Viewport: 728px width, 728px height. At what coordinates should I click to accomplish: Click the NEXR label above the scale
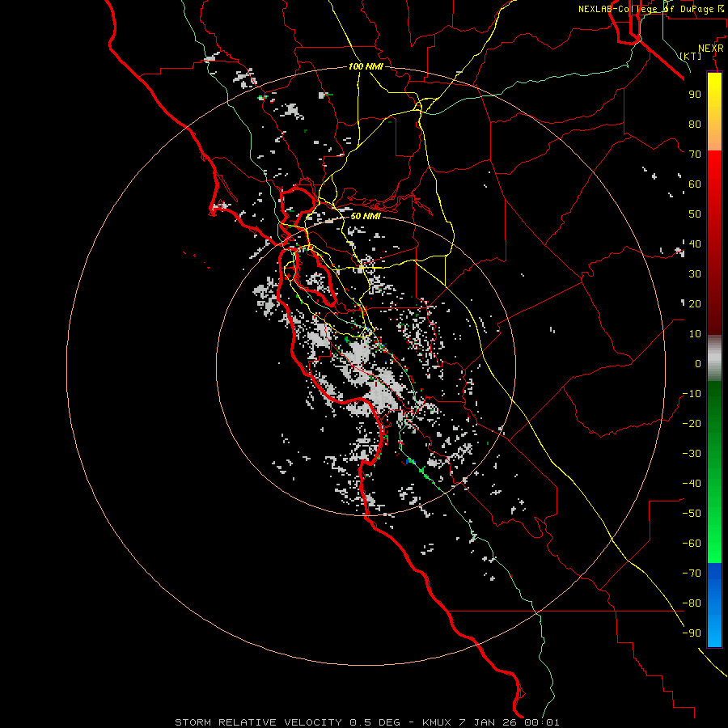click(711, 49)
